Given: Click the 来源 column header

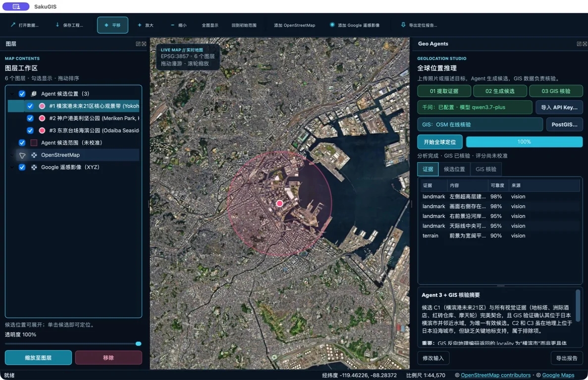Looking at the screenshot, I should click(x=544, y=186).
